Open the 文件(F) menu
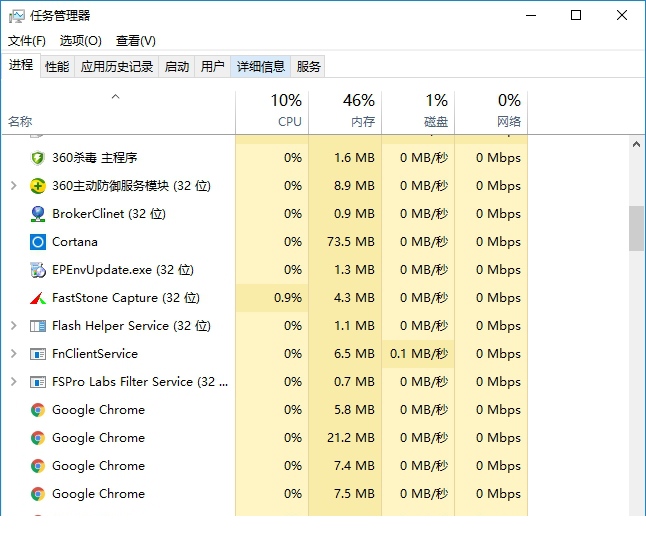Viewport: 646px width, 536px height. coord(27,41)
